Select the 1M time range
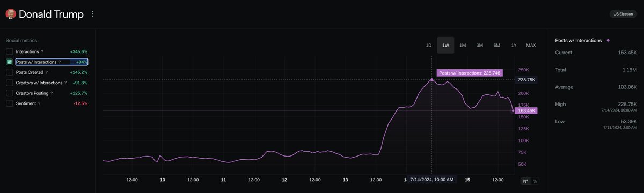The image size is (644, 193). click(x=463, y=45)
